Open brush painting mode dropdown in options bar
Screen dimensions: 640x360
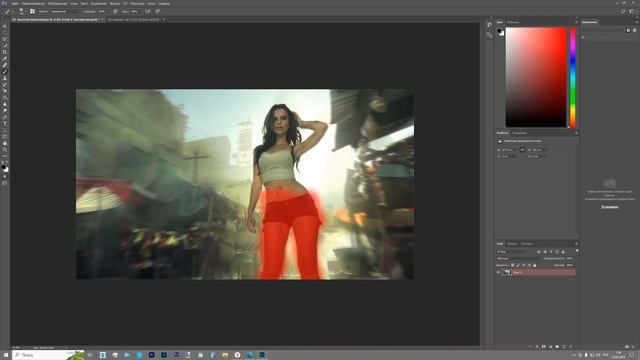[65, 11]
